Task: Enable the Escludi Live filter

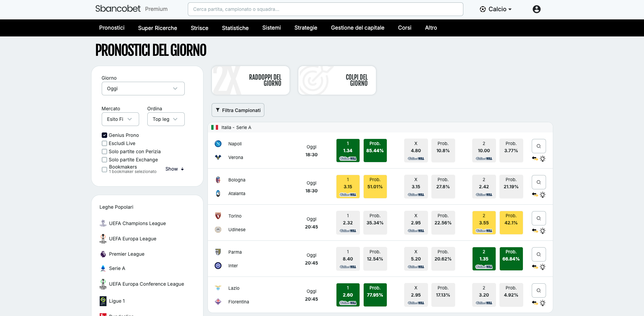Action: coord(104,143)
